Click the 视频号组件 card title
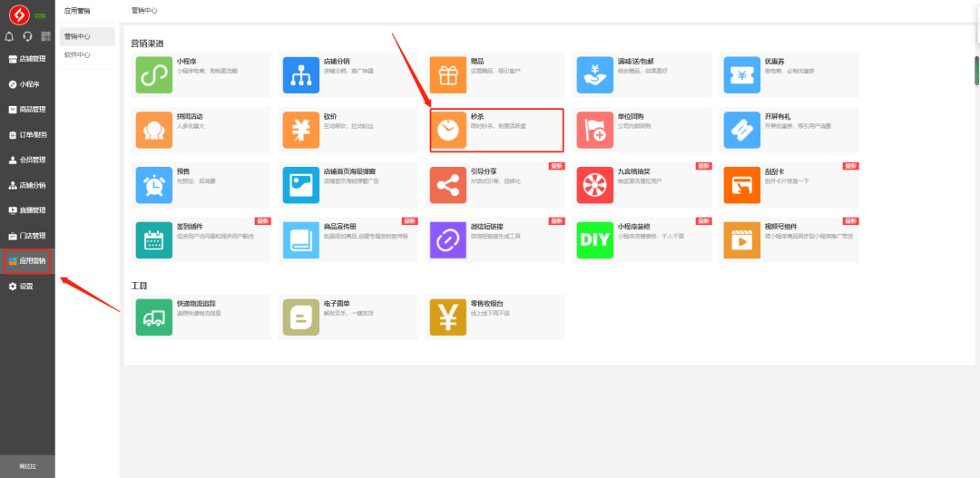 780,227
